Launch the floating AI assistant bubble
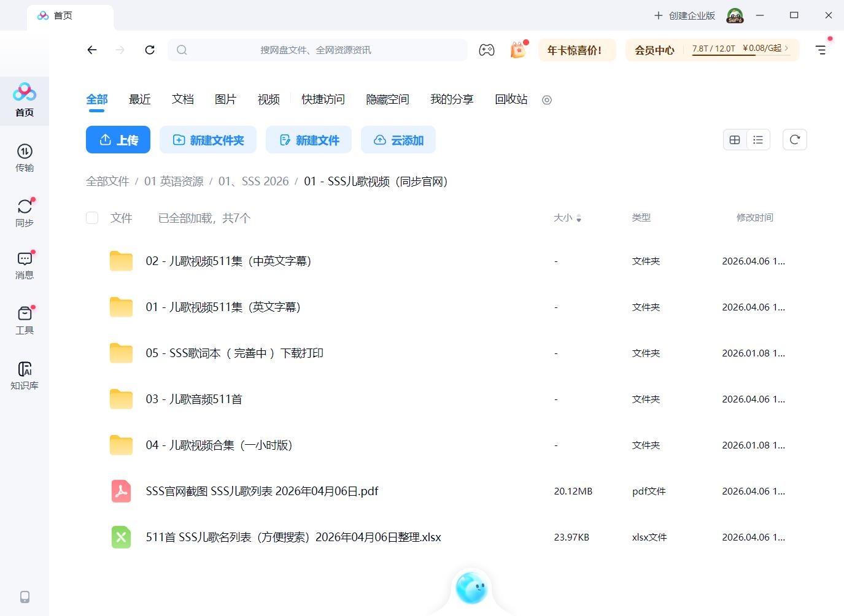The width and height of the screenshot is (844, 616). [471, 589]
